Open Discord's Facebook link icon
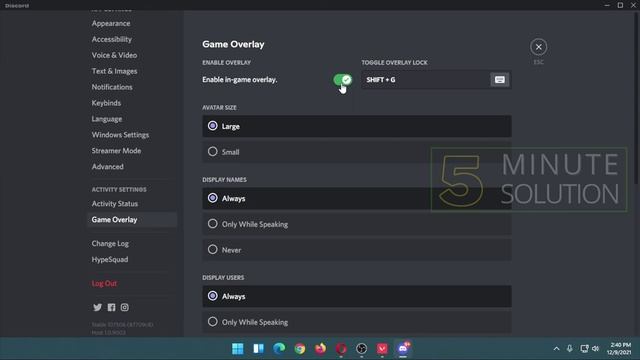Screen dimensions: 640x360 click(x=111, y=307)
